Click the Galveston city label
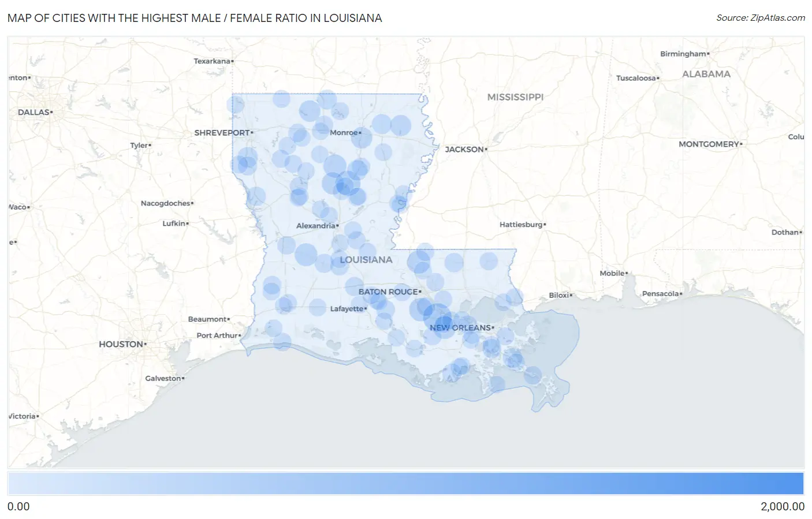Viewport: 812px width, 519px height. point(163,379)
